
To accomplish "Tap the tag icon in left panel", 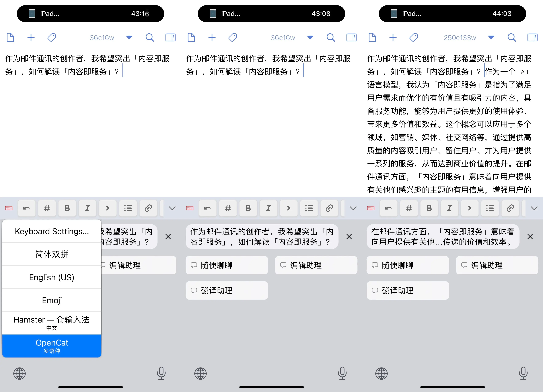I will [52, 38].
